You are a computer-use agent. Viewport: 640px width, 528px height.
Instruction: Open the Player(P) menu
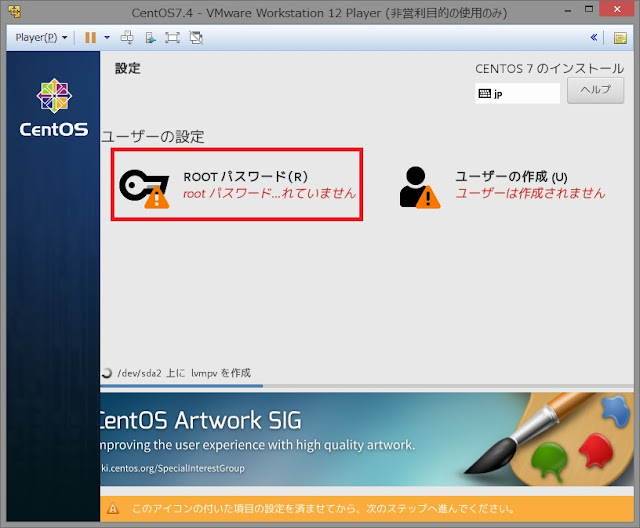[x=41, y=38]
